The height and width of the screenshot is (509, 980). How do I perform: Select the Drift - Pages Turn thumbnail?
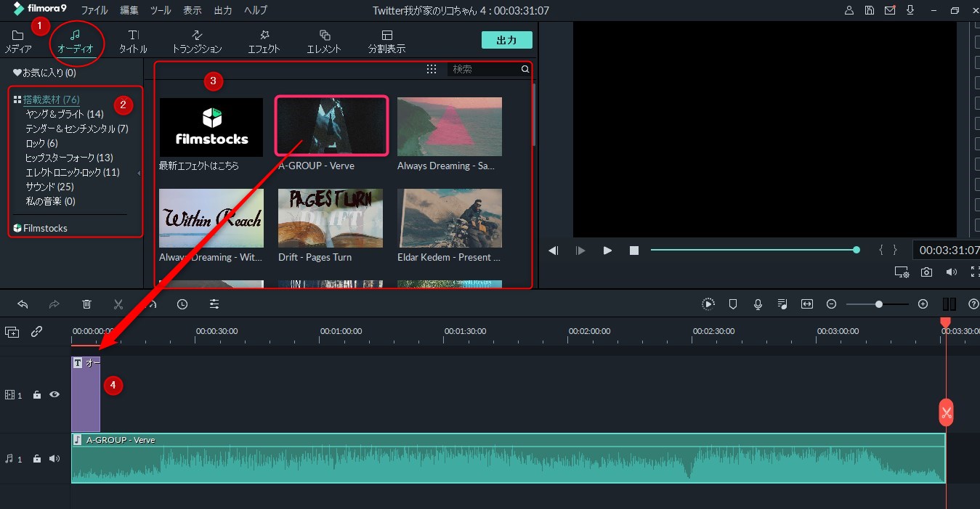[x=331, y=218]
